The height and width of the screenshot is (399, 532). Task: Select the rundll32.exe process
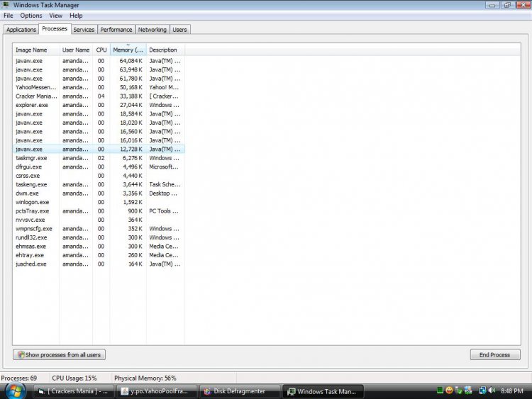coord(99,237)
